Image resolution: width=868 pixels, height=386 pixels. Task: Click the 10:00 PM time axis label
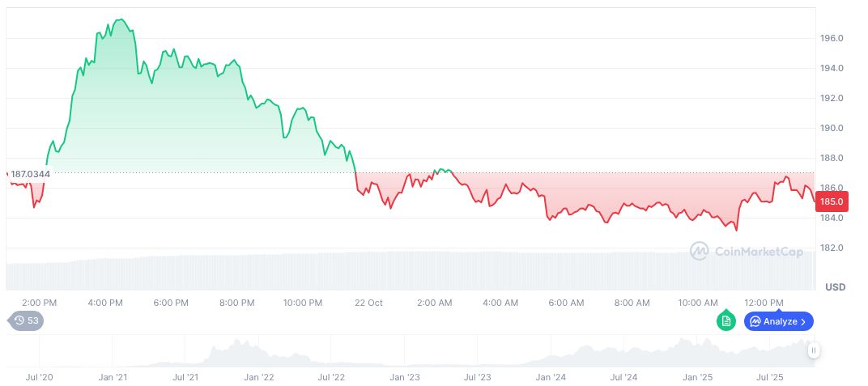pyautogui.click(x=303, y=303)
